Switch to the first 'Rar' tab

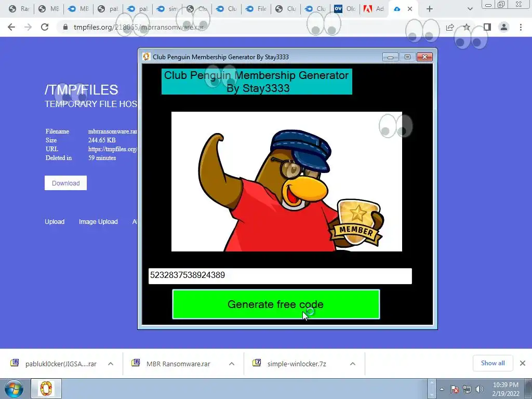tap(19, 9)
